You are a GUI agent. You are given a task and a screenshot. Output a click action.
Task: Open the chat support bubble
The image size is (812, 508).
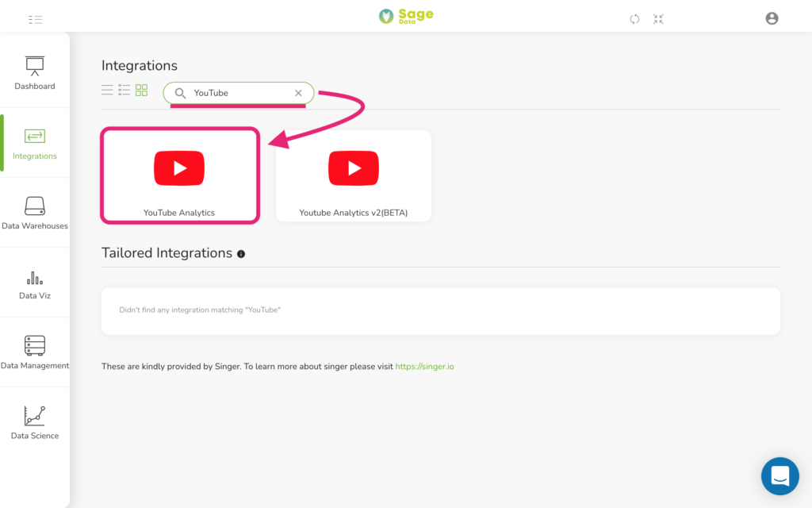780,476
